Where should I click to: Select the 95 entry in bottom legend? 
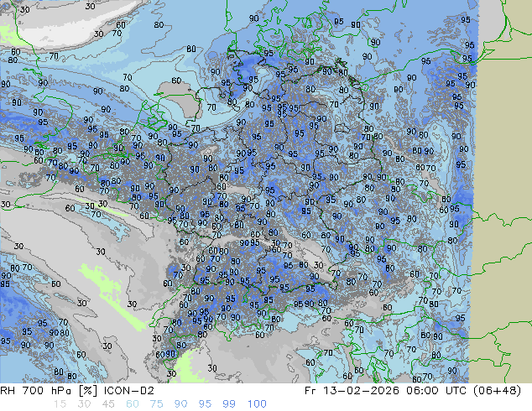coord(205,404)
